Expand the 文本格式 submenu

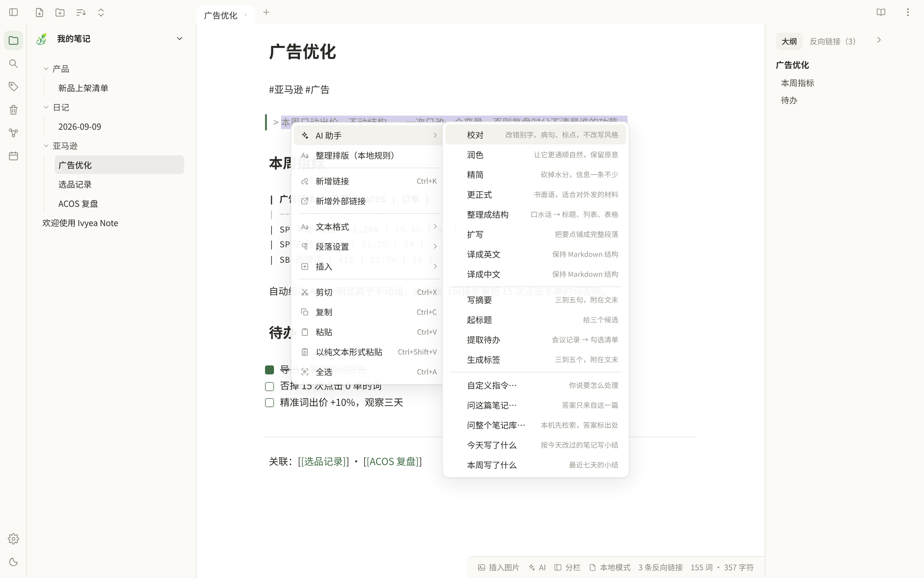click(x=368, y=227)
